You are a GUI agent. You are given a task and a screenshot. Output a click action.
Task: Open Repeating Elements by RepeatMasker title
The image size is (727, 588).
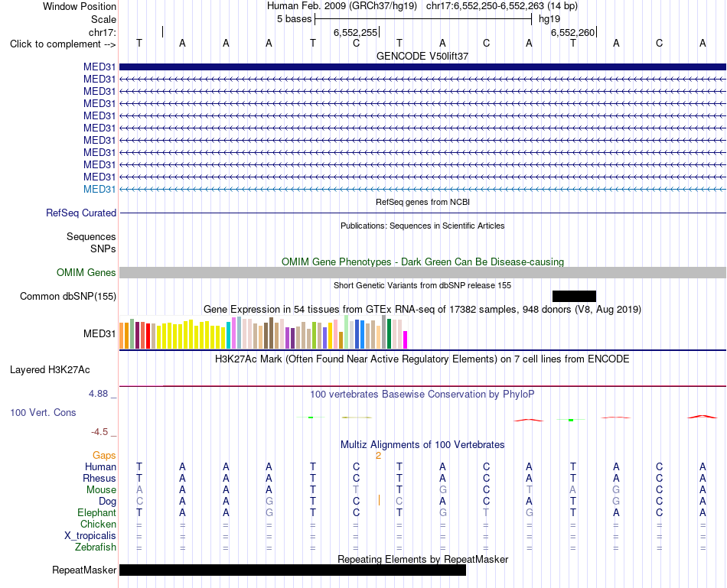tap(422, 559)
